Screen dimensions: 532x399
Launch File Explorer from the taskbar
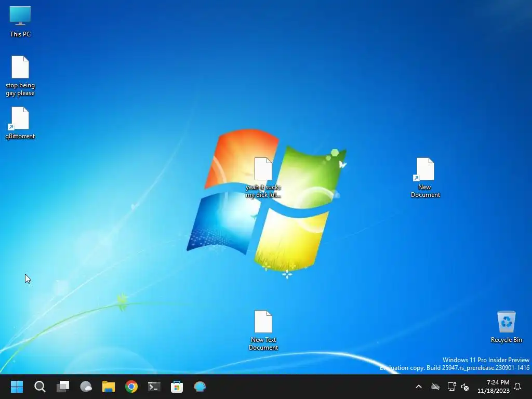pos(109,387)
